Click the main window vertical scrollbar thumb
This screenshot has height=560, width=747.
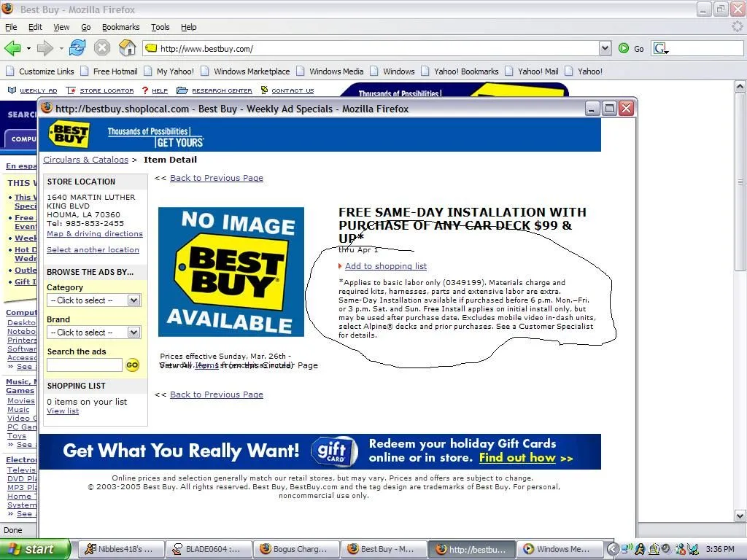tap(740, 182)
